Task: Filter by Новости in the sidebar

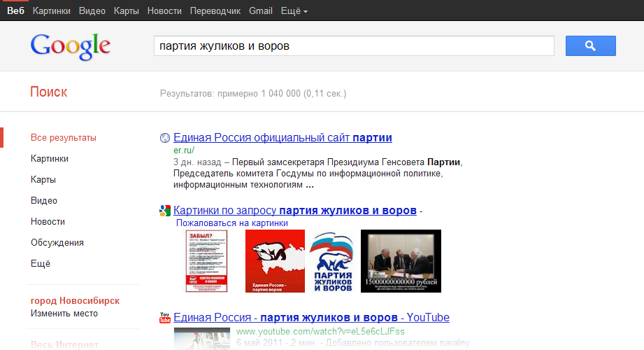Action: [48, 222]
